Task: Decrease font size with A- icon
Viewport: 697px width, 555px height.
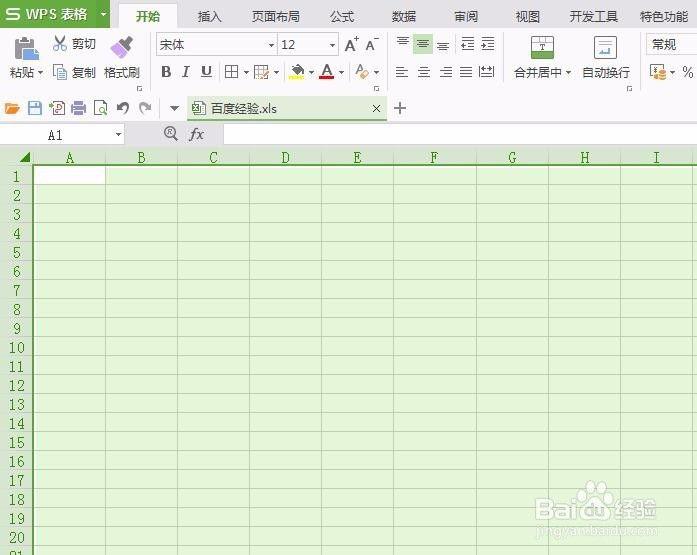Action: 372,44
